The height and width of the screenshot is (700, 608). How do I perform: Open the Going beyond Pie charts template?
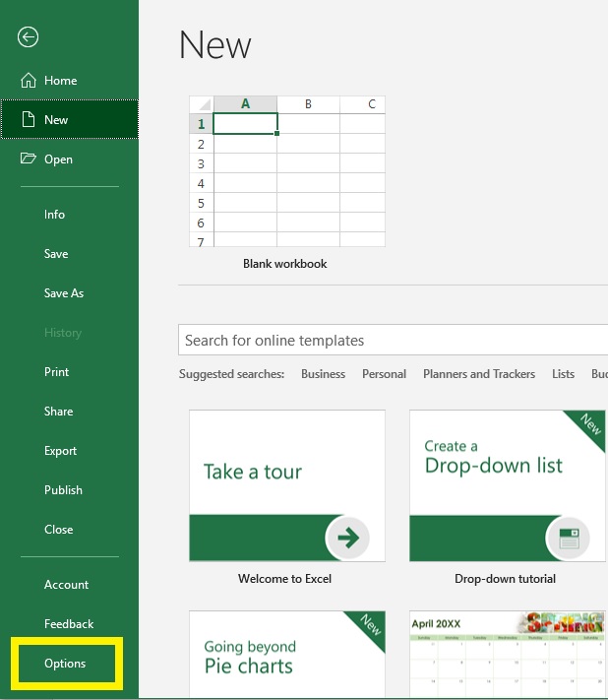(x=287, y=655)
